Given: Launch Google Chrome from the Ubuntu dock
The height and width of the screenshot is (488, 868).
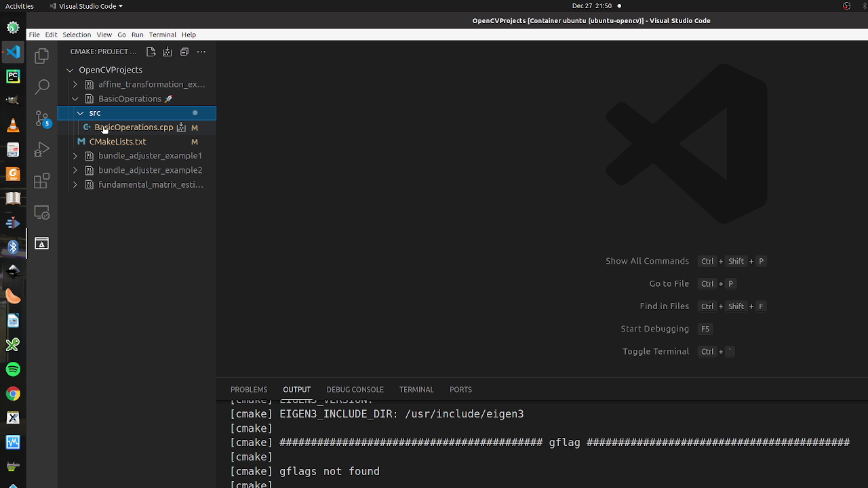Looking at the screenshot, I should point(13,394).
